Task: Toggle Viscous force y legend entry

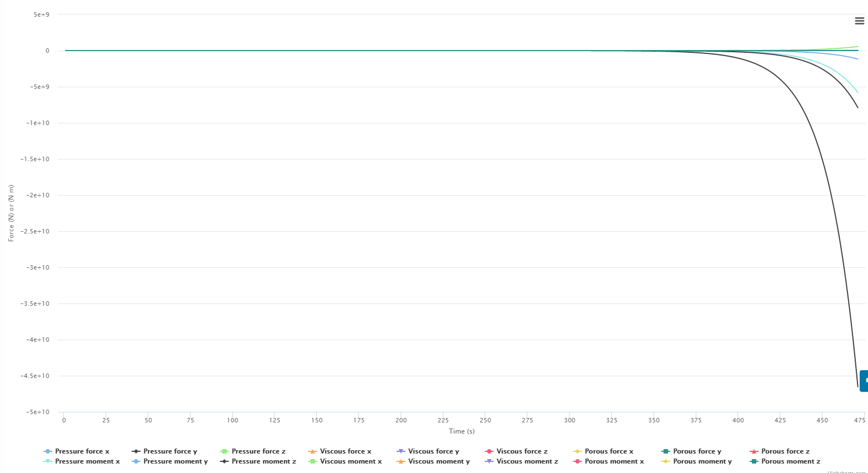Action: click(433, 451)
